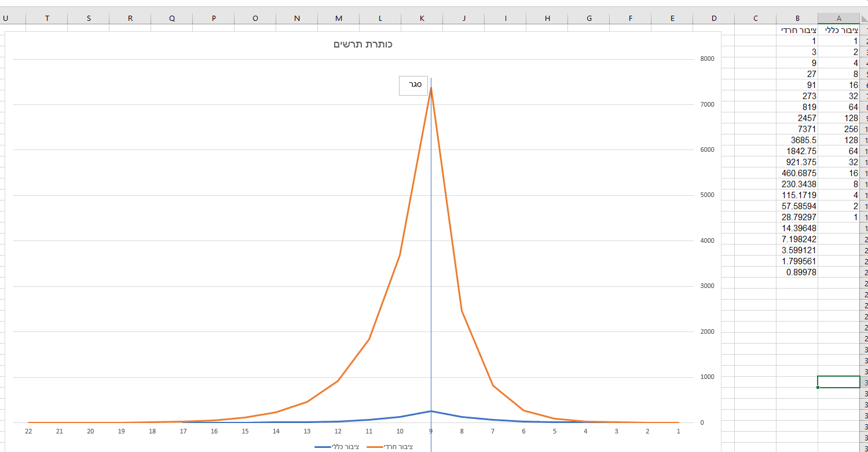Click column A cell 16 beside 460.6875
Screen dimensions: 868x452
[839, 173]
